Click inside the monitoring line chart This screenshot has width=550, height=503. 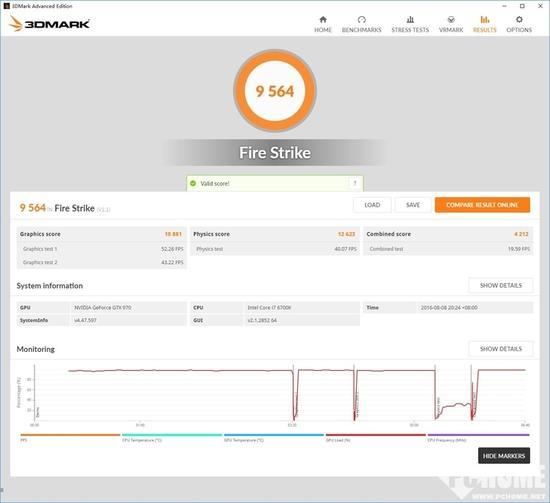click(281, 393)
